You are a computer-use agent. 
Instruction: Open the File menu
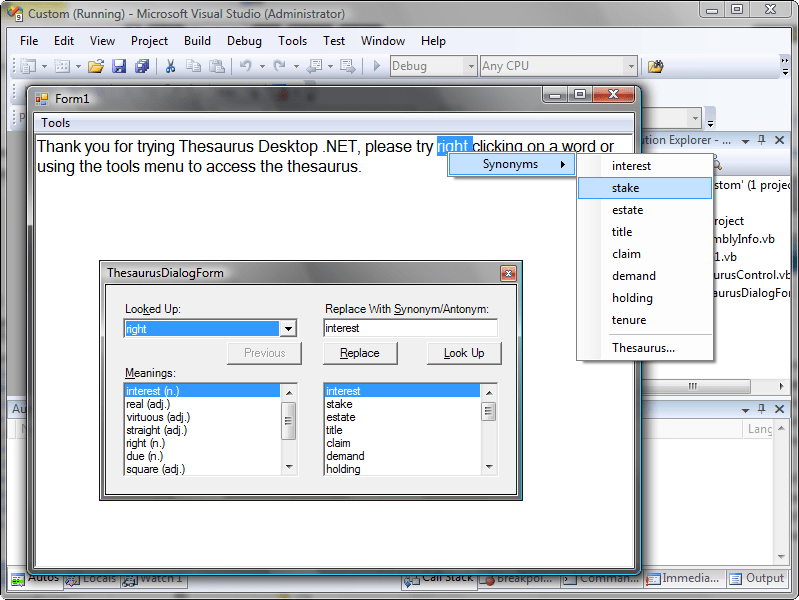[29, 41]
